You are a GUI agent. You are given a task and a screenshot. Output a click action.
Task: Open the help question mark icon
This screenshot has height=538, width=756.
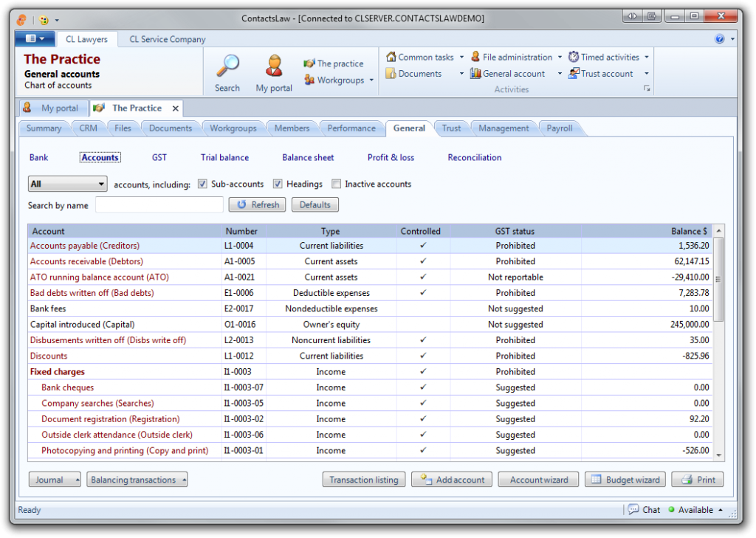click(720, 39)
